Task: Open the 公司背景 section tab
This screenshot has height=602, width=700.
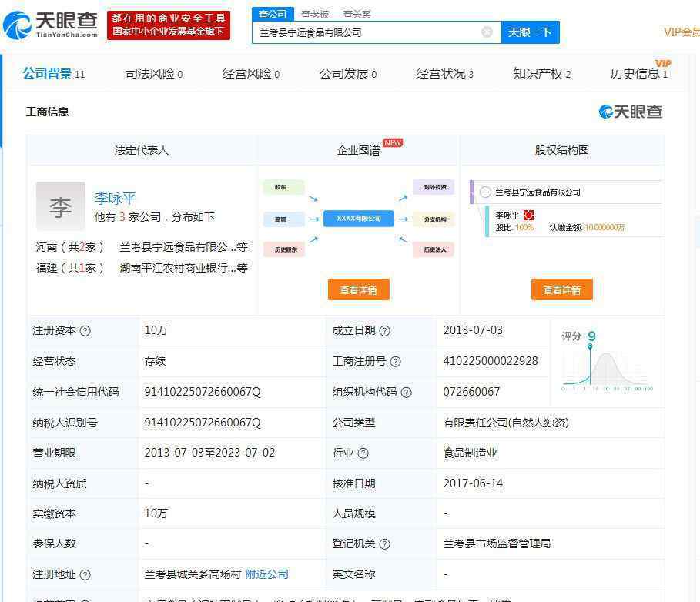Action: click(54, 73)
